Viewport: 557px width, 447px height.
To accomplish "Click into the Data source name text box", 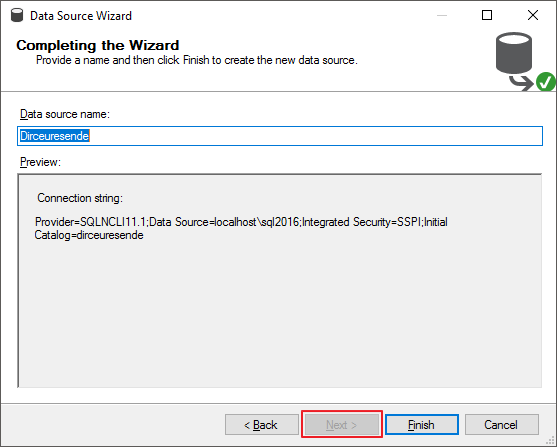I will [x=280, y=136].
